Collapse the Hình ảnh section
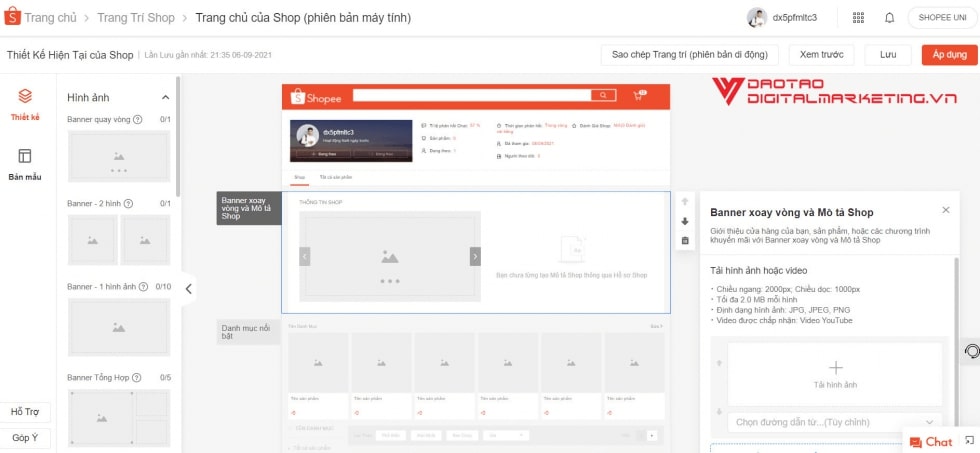Screen dimensions: 980x453 (x=165, y=97)
